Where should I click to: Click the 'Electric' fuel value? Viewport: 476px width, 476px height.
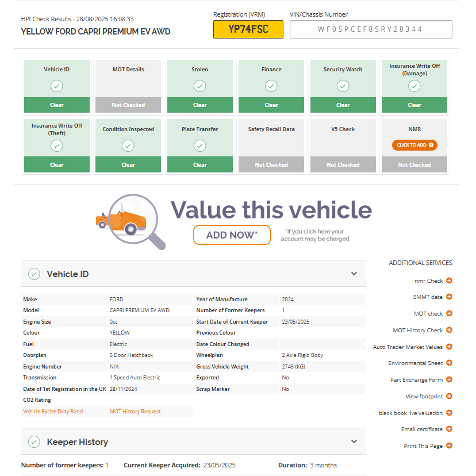118,344
